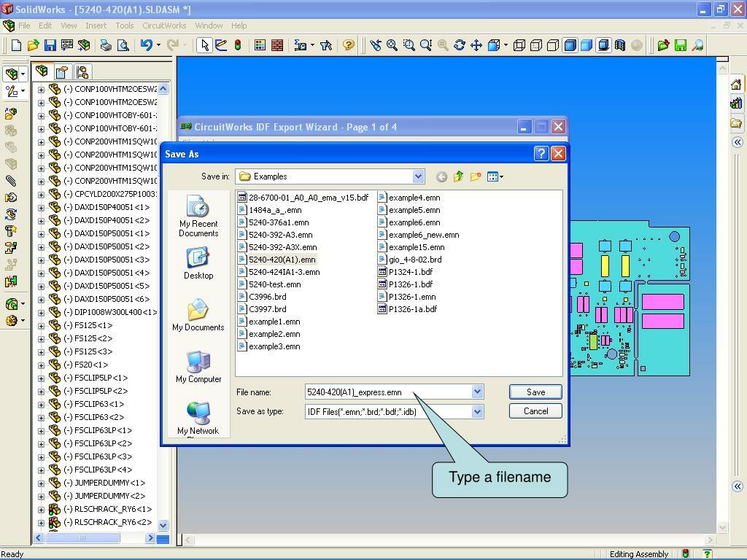Open the Help menu
Image resolution: width=747 pixels, height=560 pixels.
pos(239,26)
